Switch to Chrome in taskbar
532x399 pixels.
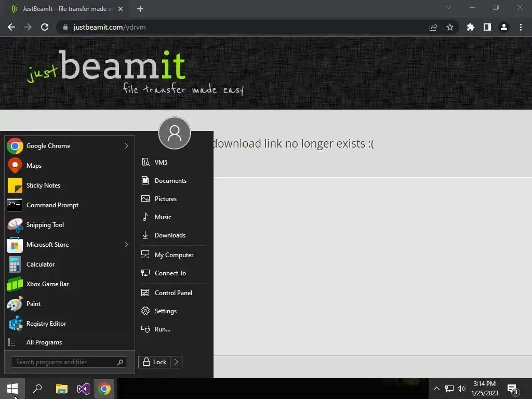pyautogui.click(x=104, y=389)
